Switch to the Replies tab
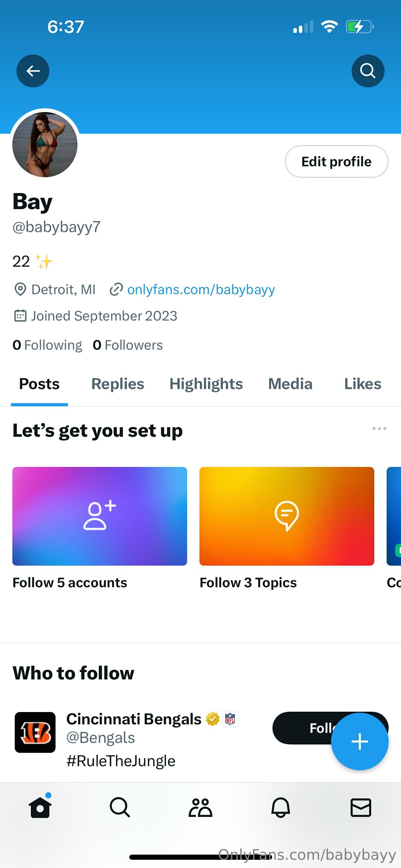The image size is (401, 868). click(x=118, y=384)
